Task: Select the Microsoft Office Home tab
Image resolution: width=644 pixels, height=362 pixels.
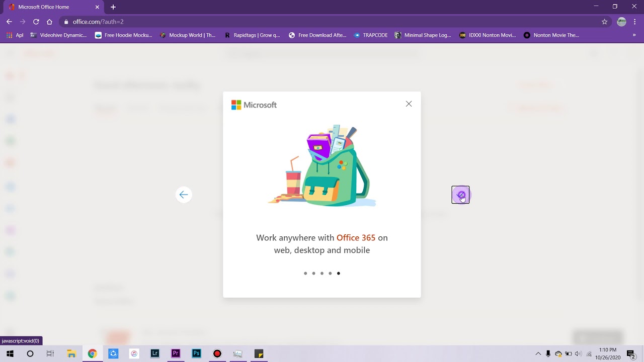Action: [x=53, y=7]
